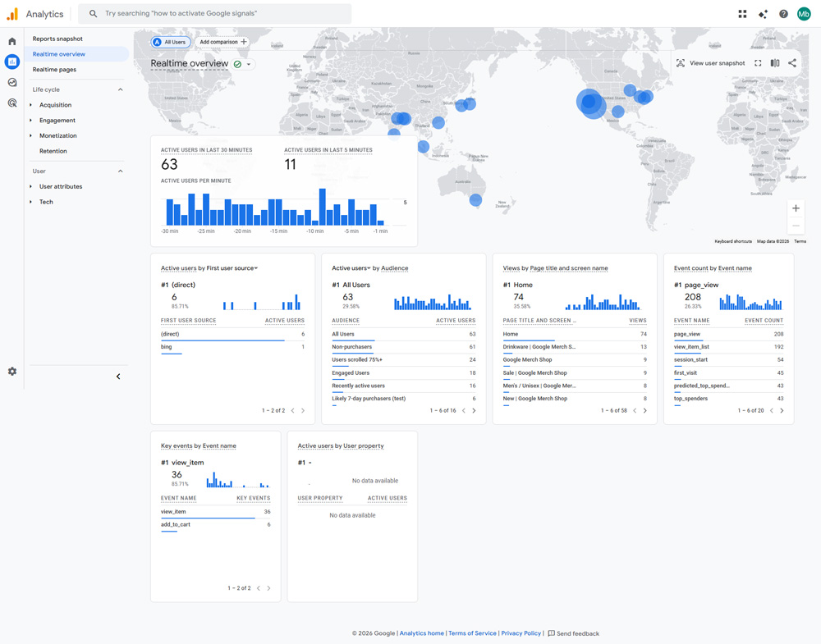The image size is (821, 644).
Task: Open the Insights sparkle icon in header
Action: pyautogui.click(x=763, y=14)
